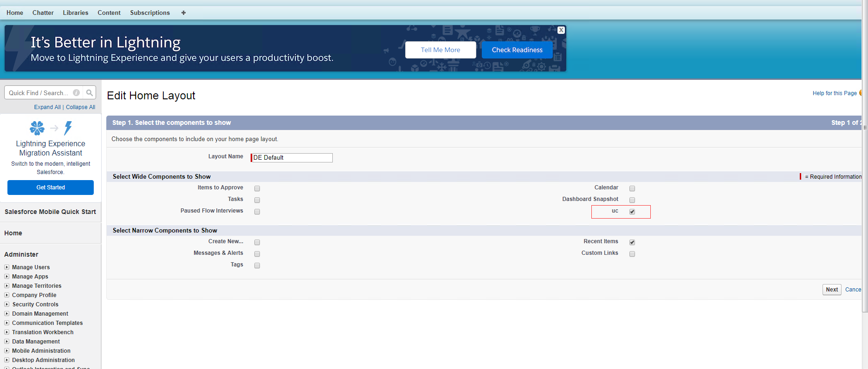The image size is (868, 369).
Task: Click the plus icon in the tab bar
Action: pyautogui.click(x=183, y=13)
